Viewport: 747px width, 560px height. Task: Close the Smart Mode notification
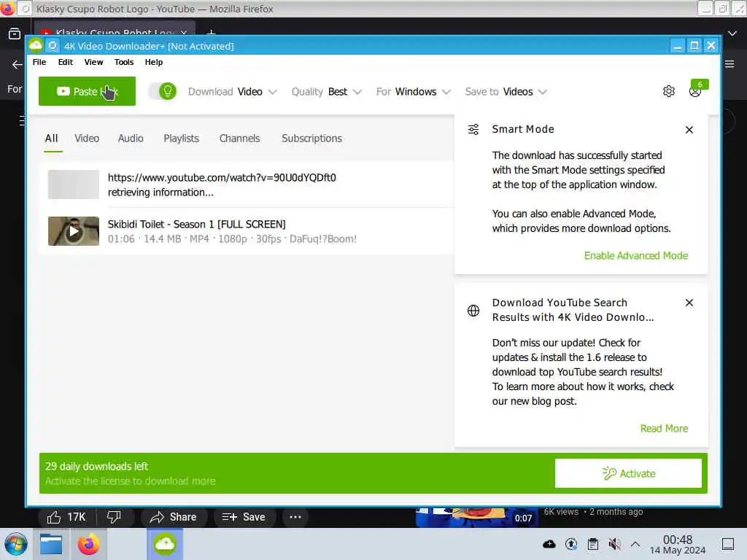(689, 130)
